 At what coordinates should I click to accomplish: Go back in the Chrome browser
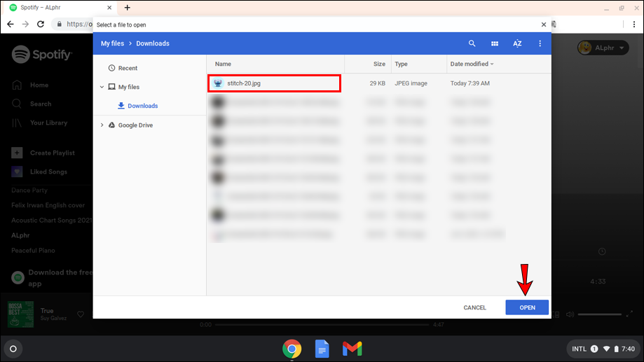point(11,25)
